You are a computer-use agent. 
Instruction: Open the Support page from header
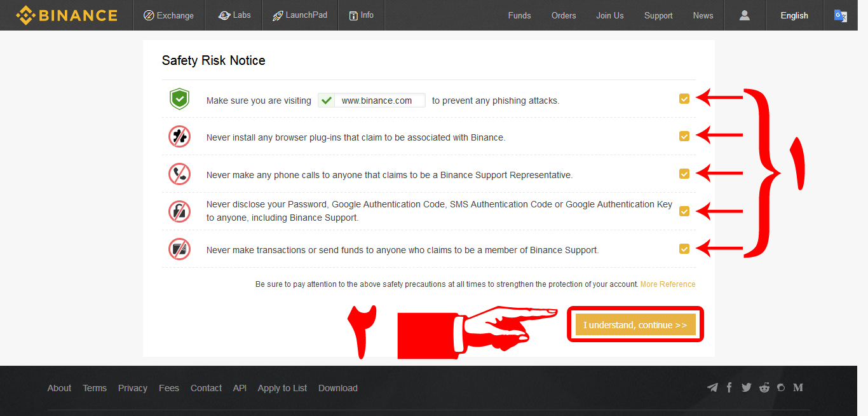coord(658,15)
